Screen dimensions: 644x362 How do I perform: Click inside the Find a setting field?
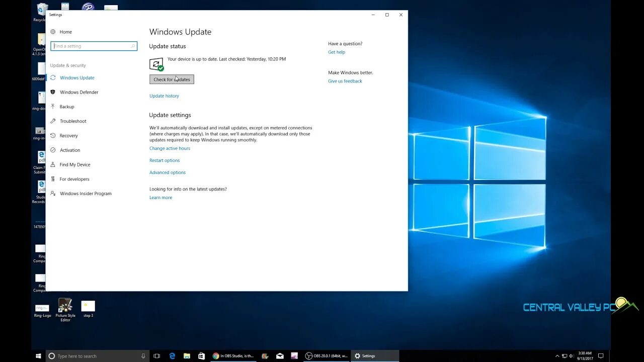click(94, 46)
